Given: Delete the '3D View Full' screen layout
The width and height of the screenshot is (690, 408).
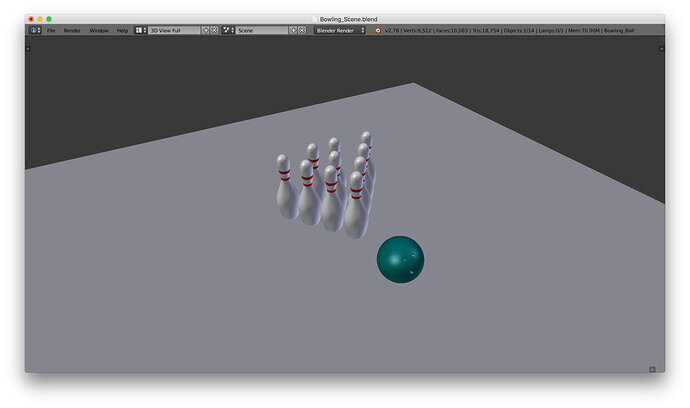Looking at the screenshot, I should click(214, 30).
